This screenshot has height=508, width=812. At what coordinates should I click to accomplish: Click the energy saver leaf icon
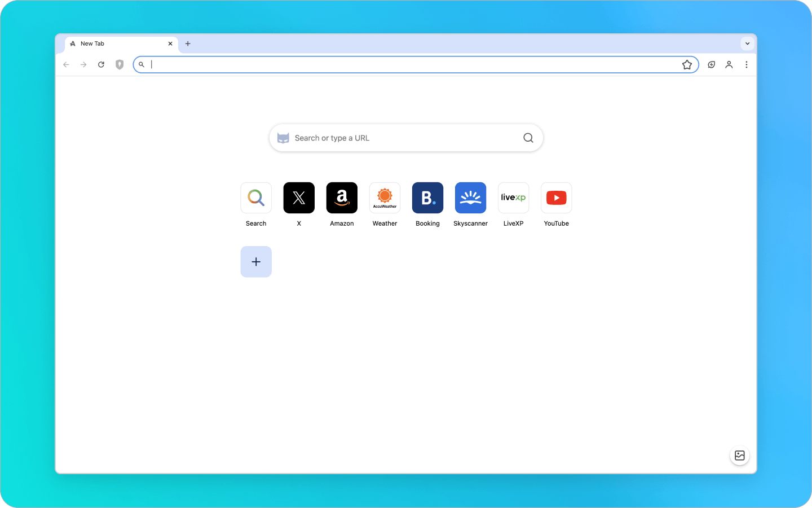(711, 64)
